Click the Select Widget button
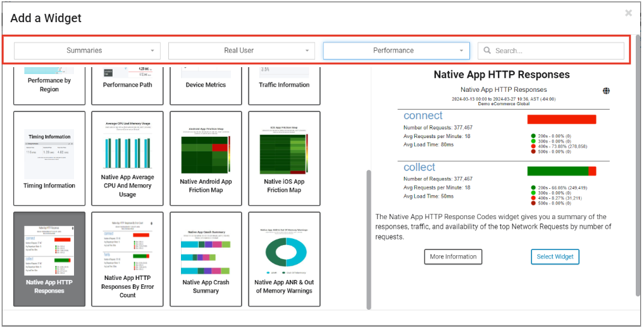 [x=555, y=257]
